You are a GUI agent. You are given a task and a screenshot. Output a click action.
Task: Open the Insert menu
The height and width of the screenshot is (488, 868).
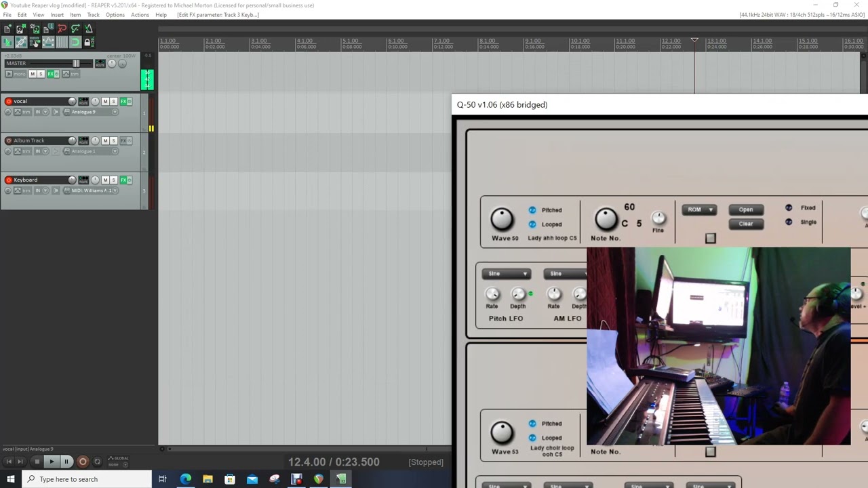[x=57, y=15]
